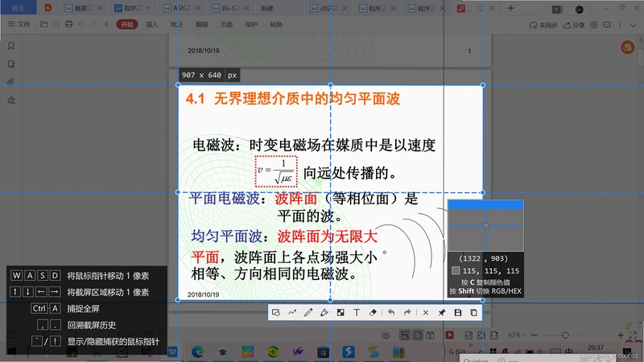Copy the screenshot to clipboard
644x362 pixels.
click(x=473, y=313)
